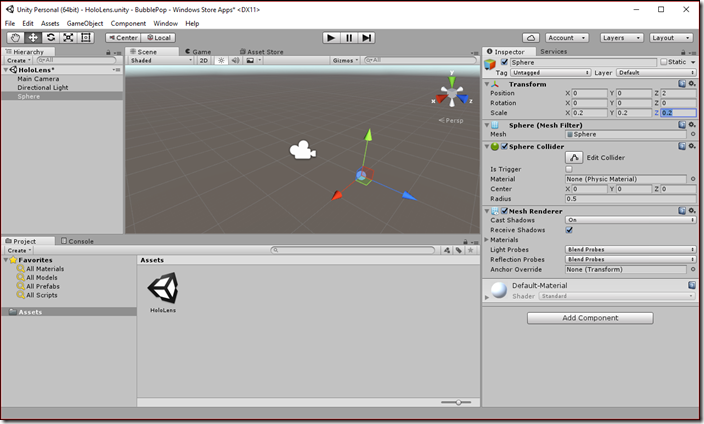
Task: Expand the Materials section
Action: (486, 240)
